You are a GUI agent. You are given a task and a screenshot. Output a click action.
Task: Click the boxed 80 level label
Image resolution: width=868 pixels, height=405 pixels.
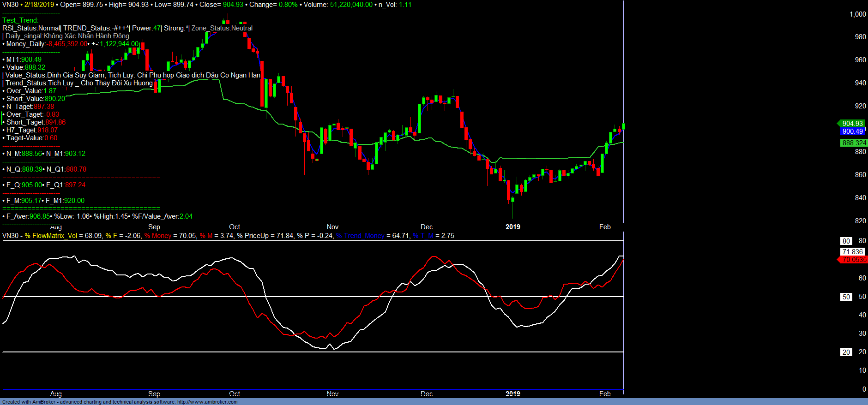846,241
